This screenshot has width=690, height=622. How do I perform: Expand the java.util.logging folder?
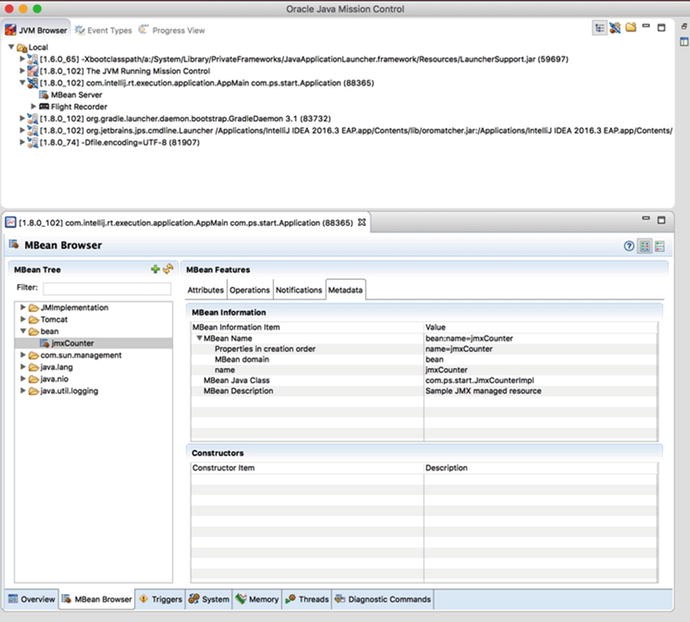coord(22,390)
